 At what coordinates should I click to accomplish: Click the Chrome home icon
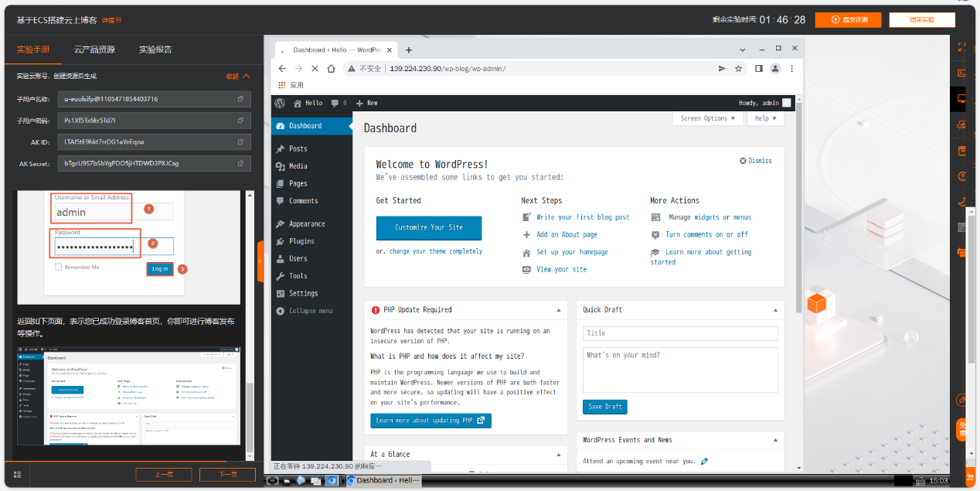click(x=332, y=68)
